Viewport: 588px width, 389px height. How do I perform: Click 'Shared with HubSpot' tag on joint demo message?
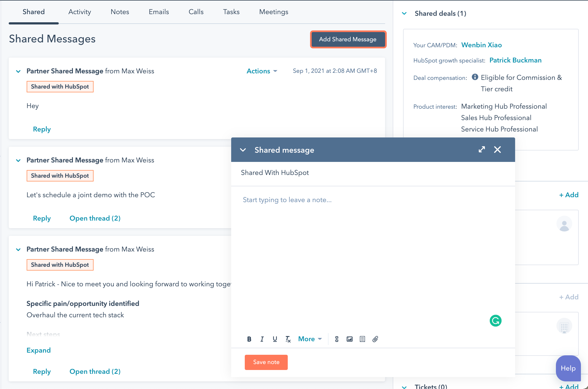pyautogui.click(x=60, y=176)
